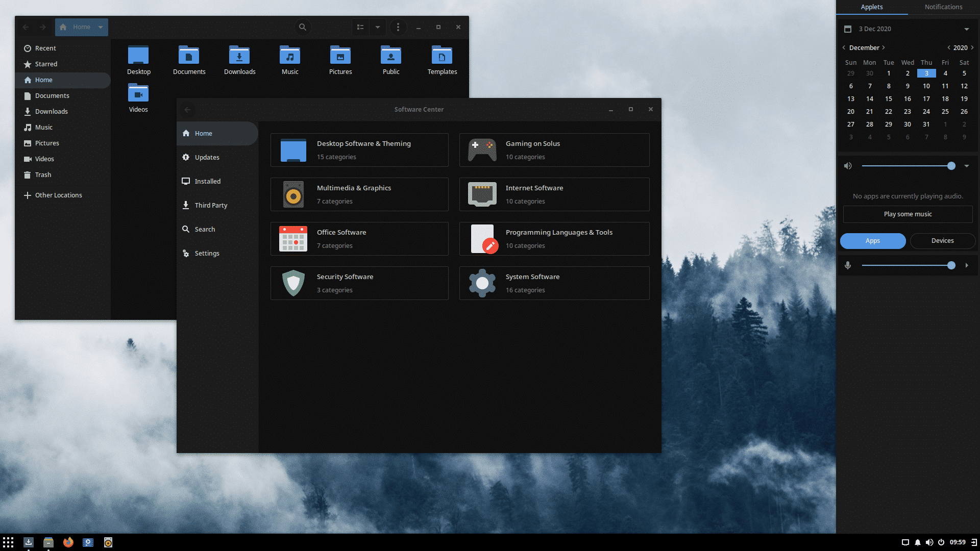Expand the 3 Dec 2020 date dropdown
The width and height of the screenshot is (980, 551).
pos(967,29)
